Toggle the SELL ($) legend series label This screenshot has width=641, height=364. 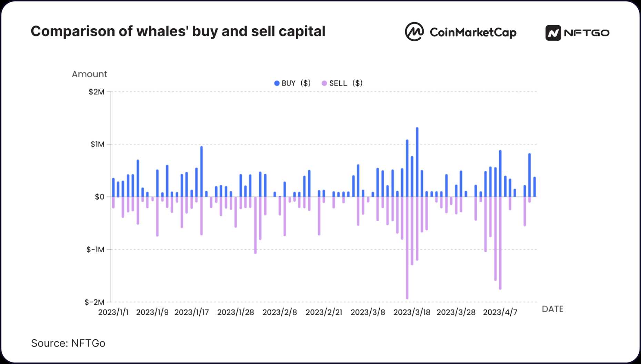point(345,83)
